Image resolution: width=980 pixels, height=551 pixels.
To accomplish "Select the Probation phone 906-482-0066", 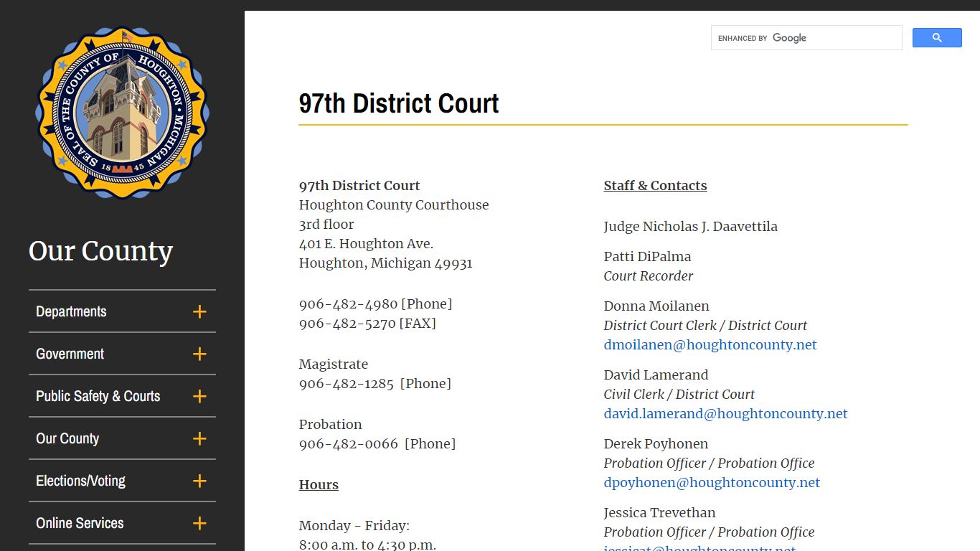I will [349, 443].
